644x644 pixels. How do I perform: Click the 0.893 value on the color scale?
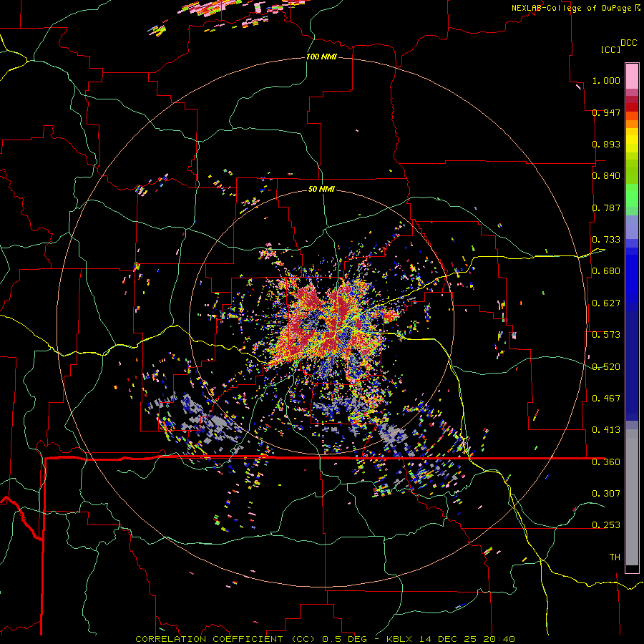click(x=606, y=144)
